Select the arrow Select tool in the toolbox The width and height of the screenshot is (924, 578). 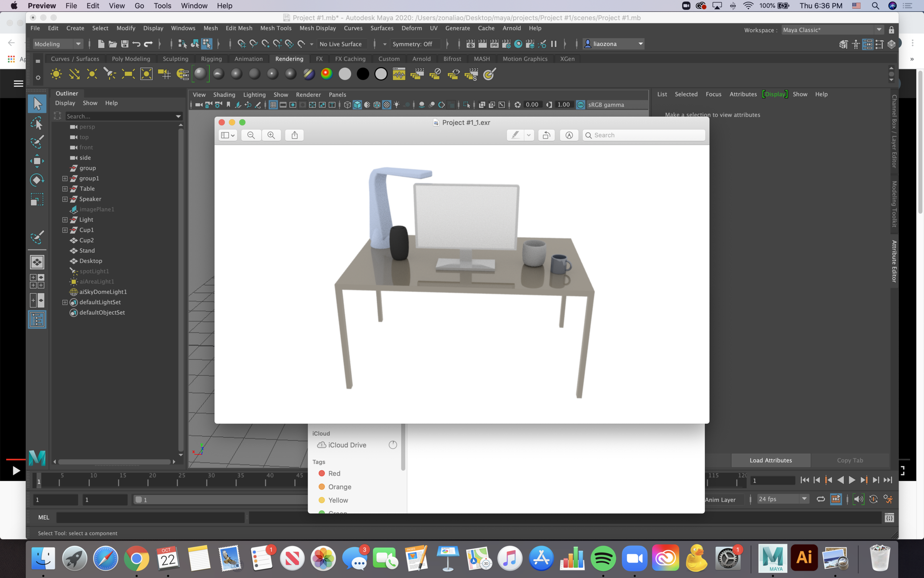[37, 104]
